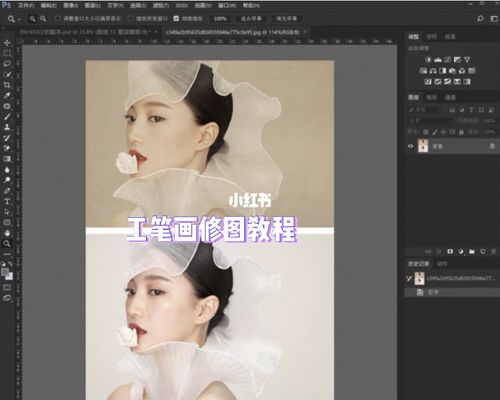This screenshot has height=400, width=500.
Task: Click the Fit Screen button
Action: click(251, 19)
